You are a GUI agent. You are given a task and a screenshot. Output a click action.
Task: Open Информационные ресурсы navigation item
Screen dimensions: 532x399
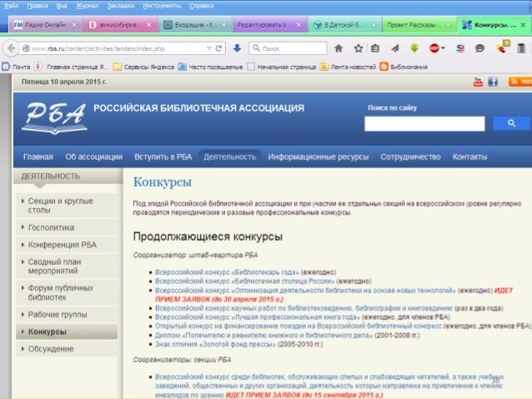click(x=319, y=157)
